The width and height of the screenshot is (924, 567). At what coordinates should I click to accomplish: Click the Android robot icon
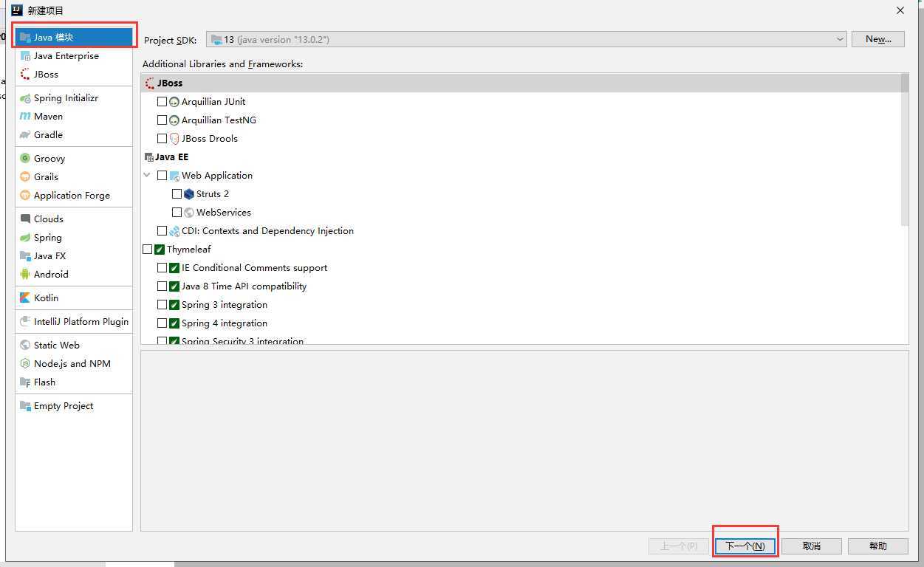tap(25, 274)
